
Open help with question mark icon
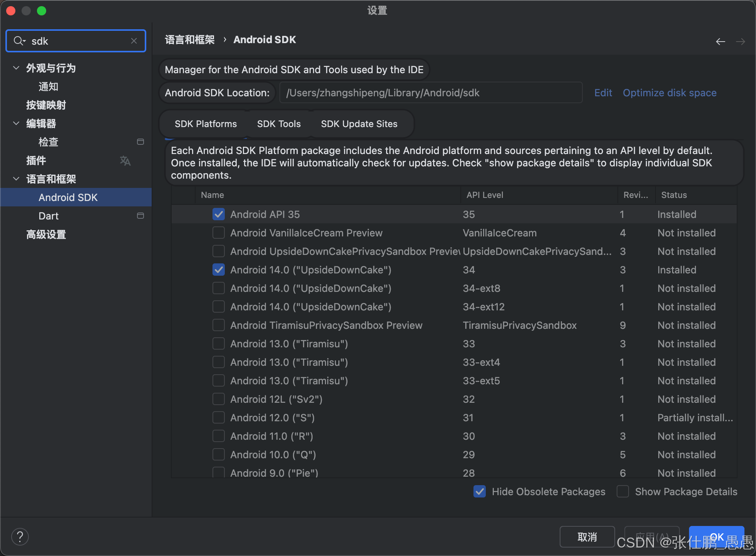point(20,537)
